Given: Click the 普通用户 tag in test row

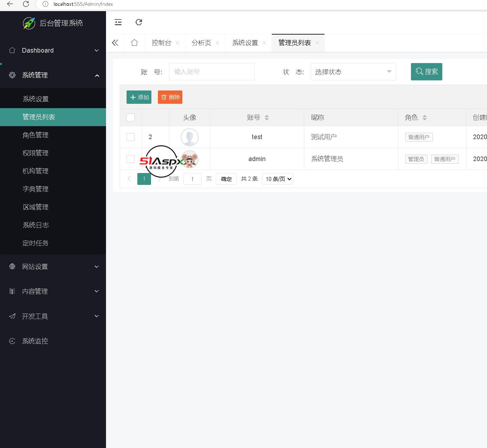Looking at the screenshot, I should (x=419, y=137).
